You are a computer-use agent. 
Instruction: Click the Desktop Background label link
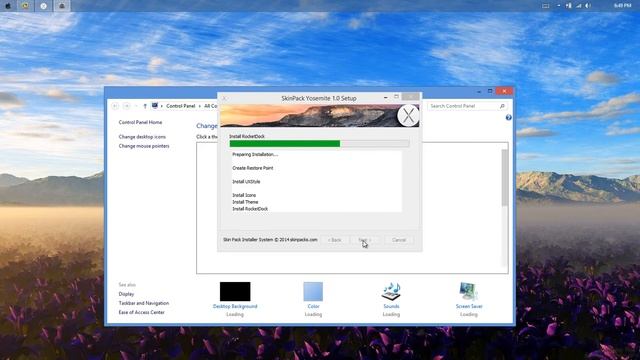pos(235,307)
